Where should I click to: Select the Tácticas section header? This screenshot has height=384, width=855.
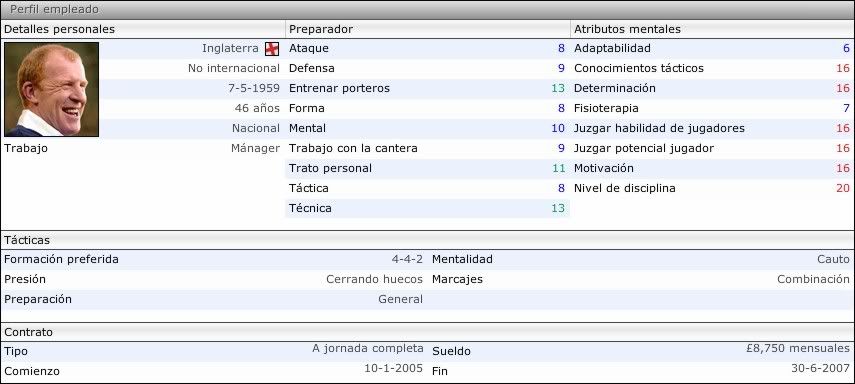[428, 240]
